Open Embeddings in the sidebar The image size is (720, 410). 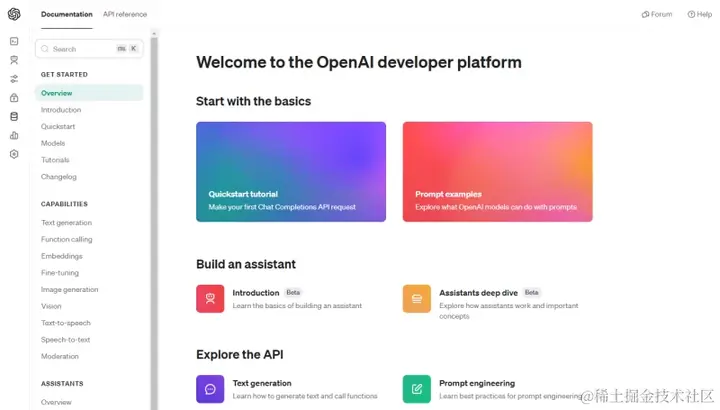[62, 256]
